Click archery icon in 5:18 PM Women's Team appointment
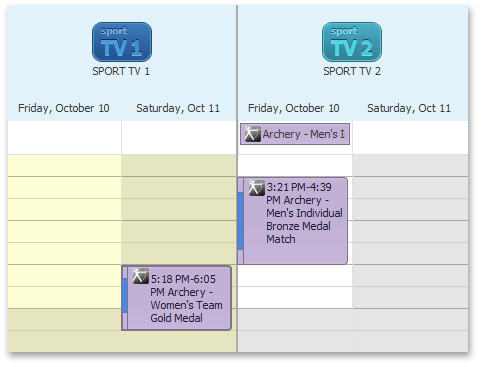This screenshot has width=481, height=367. pyautogui.click(x=140, y=276)
